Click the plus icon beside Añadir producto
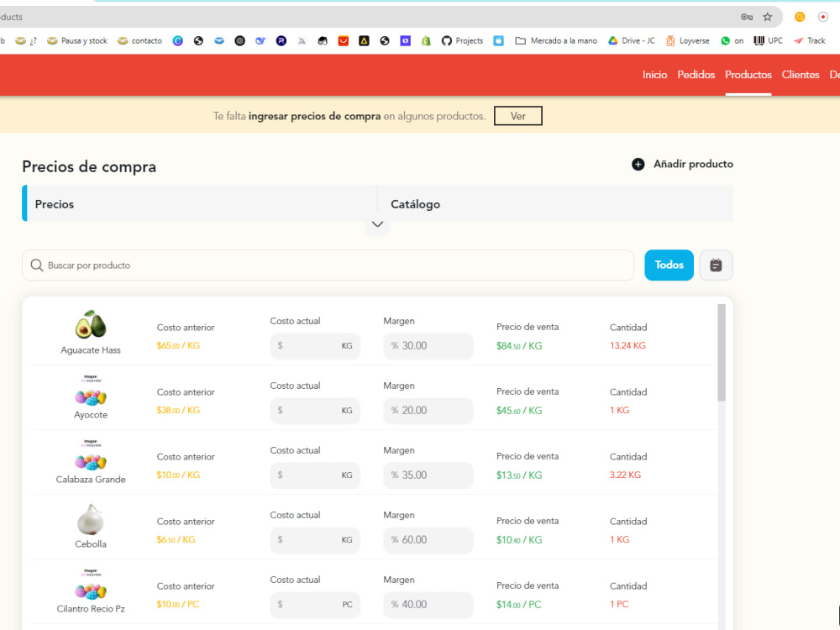This screenshot has height=630, width=840. [x=638, y=165]
